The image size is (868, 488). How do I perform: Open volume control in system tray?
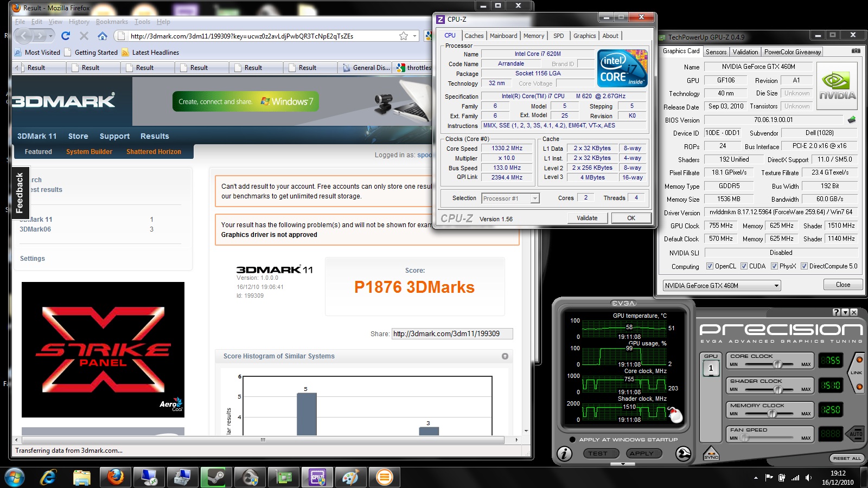(808, 478)
